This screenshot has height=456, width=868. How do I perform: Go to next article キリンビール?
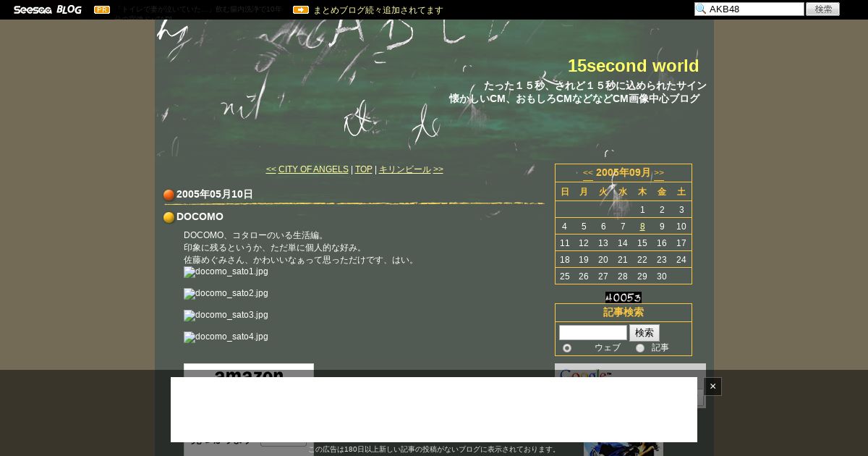click(x=405, y=169)
